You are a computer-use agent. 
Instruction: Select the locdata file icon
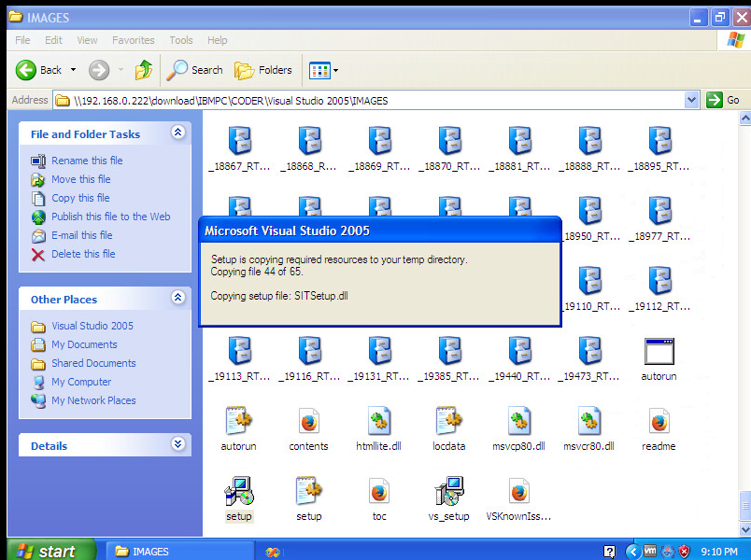click(x=449, y=422)
